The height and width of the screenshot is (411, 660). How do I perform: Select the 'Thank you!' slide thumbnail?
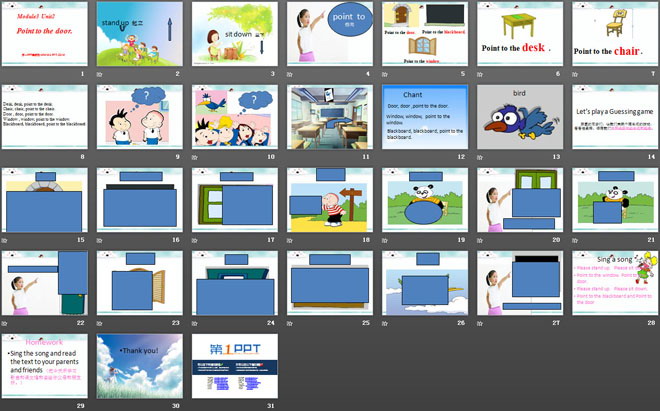click(x=139, y=365)
